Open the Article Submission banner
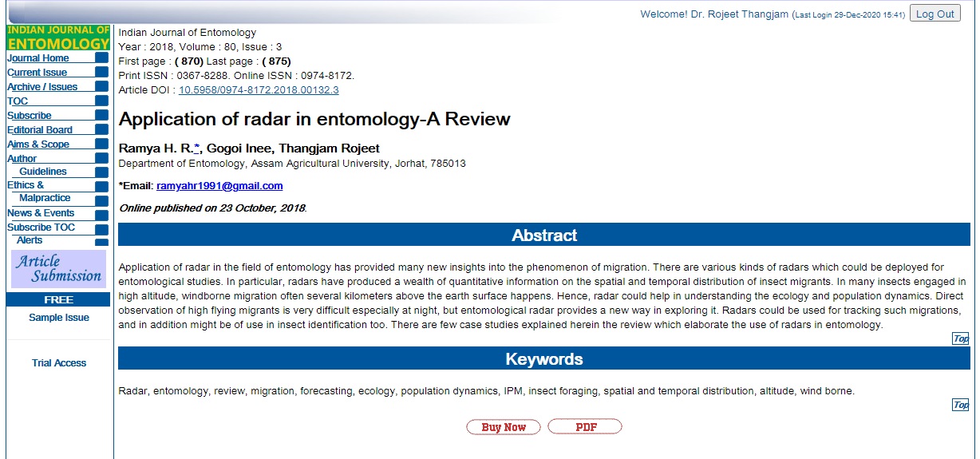This screenshot has height=459, width=980. 58,269
